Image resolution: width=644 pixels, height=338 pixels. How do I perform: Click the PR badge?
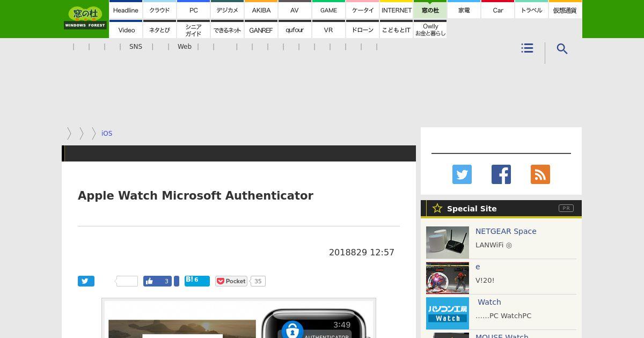point(566,208)
